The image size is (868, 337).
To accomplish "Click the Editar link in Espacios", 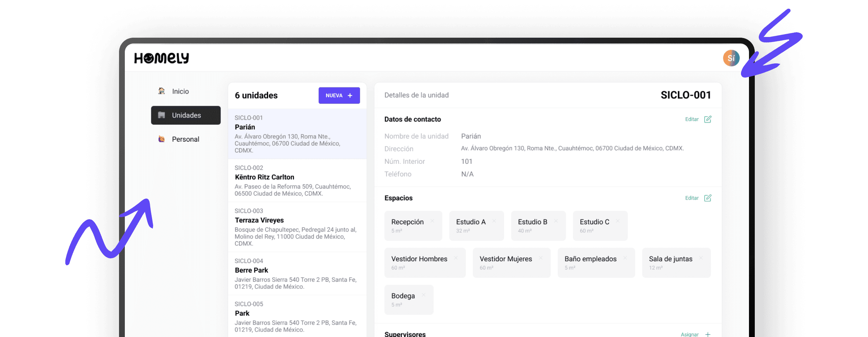I will (692, 198).
